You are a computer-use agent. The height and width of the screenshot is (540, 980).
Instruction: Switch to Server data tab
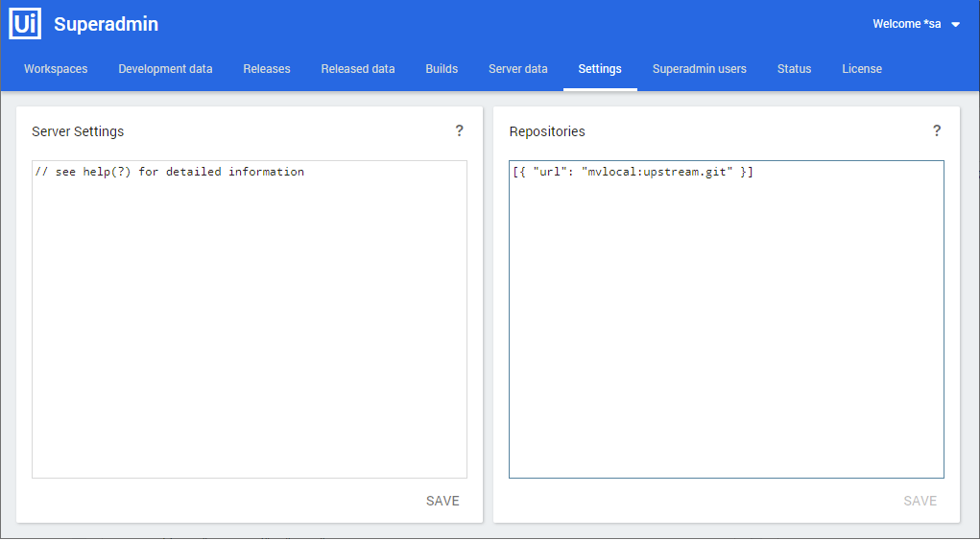pyautogui.click(x=518, y=69)
